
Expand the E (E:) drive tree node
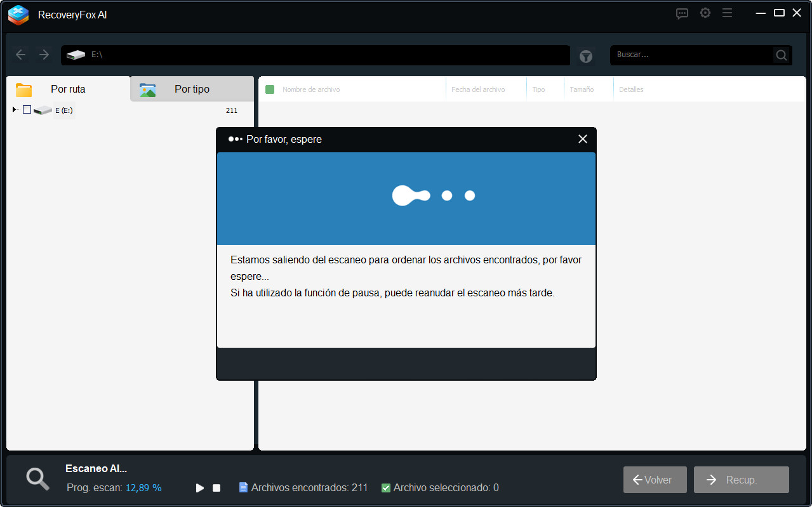pyautogui.click(x=14, y=110)
